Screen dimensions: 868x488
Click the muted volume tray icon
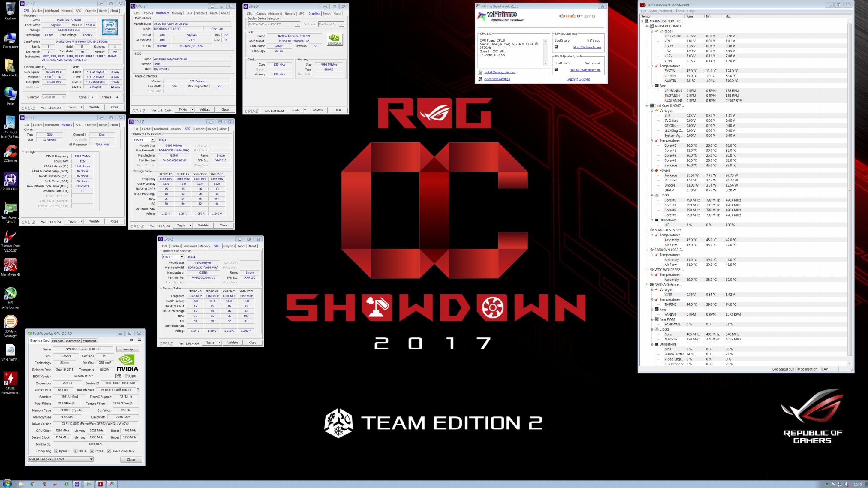click(x=847, y=485)
